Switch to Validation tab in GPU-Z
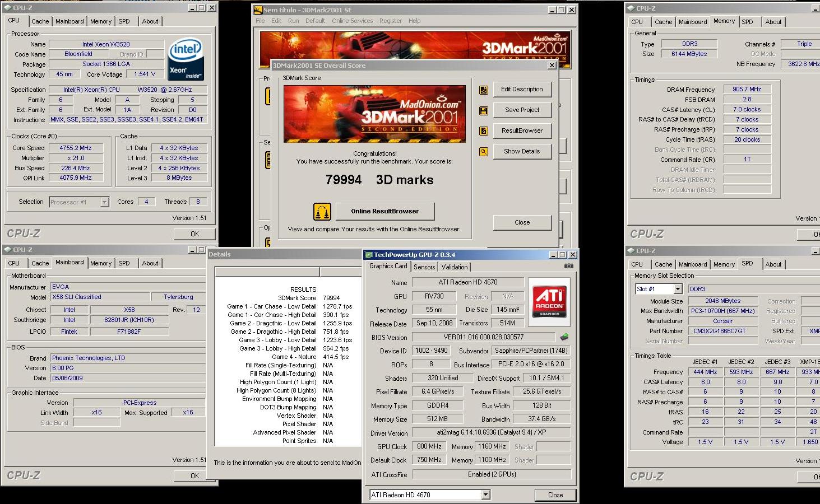The width and height of the screenshot is (820, 504). pos(454,267)
